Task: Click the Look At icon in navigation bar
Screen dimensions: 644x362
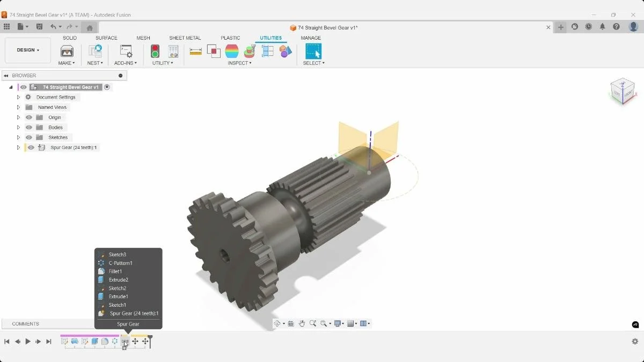Action: click(x=290, y=323)
